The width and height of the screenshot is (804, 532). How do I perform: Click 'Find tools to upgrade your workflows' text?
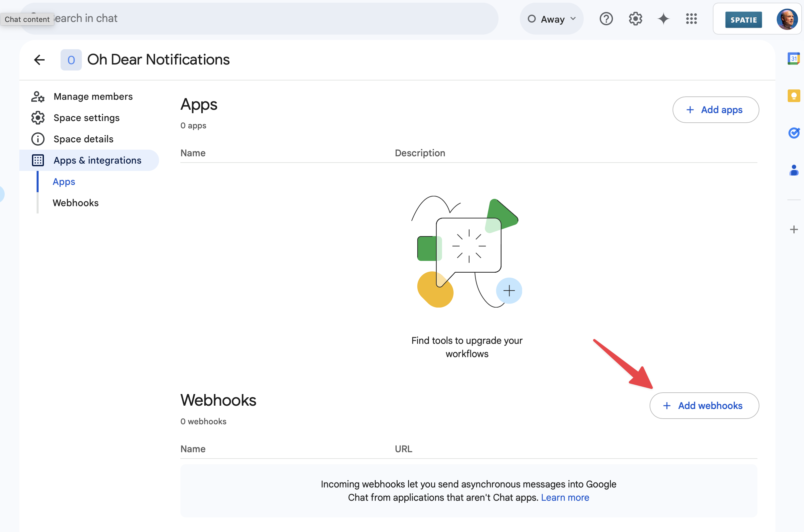(467, 347)
